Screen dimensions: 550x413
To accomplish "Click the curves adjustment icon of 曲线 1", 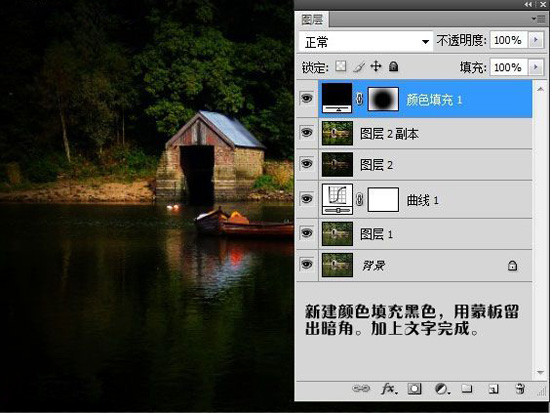I will tap(337, 199).
